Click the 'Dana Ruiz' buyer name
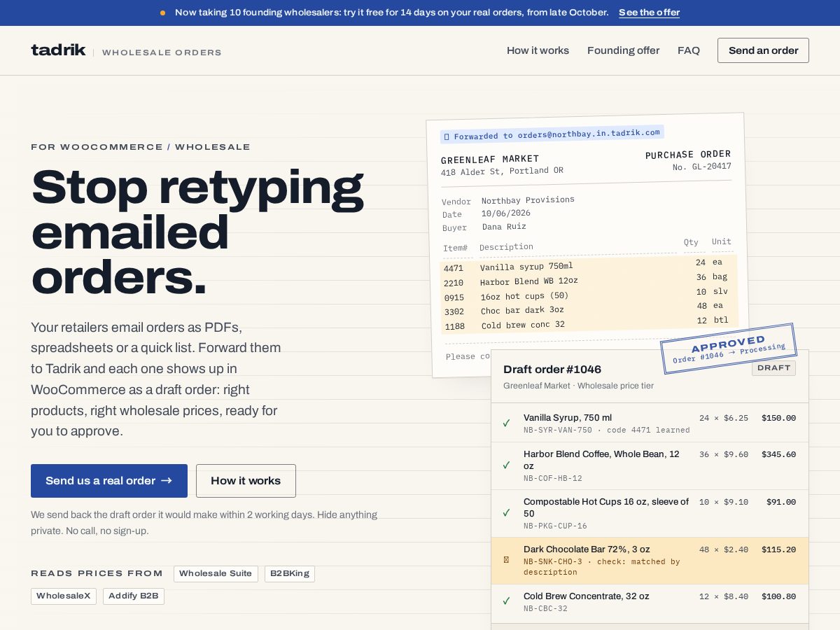The image size is (840, 630). pos(505,227)
